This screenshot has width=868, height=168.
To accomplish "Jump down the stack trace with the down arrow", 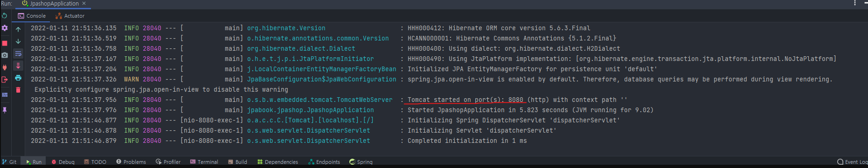I will click(x=18, y=41).
